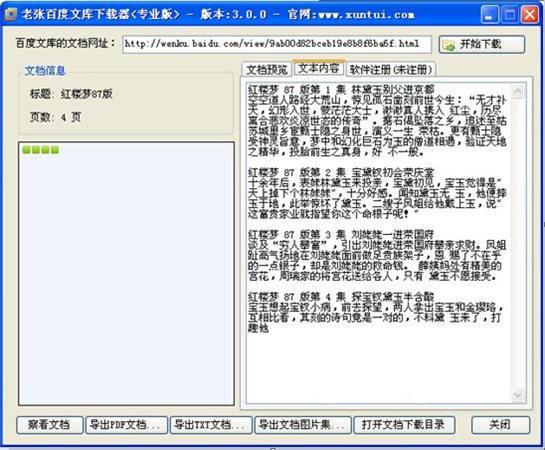Click the title text 标题: 红楼梦87版
Image resolution: width=545 pixels, height=450 pixels.
71,94
